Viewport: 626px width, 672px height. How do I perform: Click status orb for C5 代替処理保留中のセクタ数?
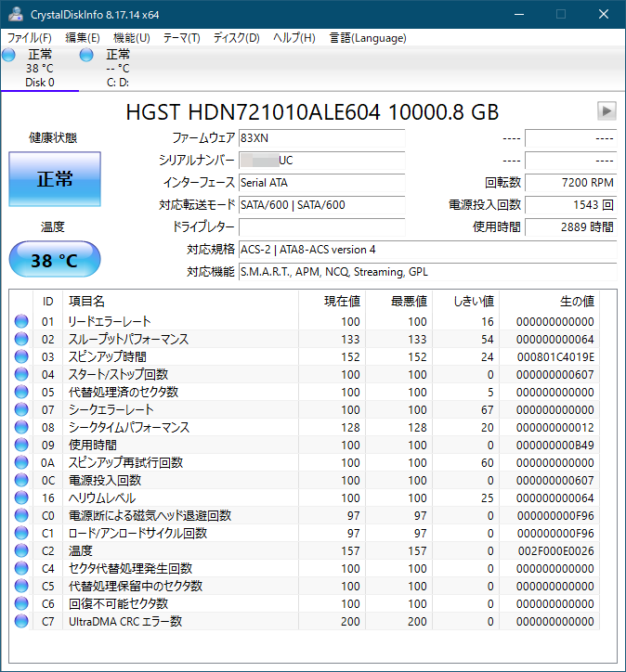(x=21, y=586)
